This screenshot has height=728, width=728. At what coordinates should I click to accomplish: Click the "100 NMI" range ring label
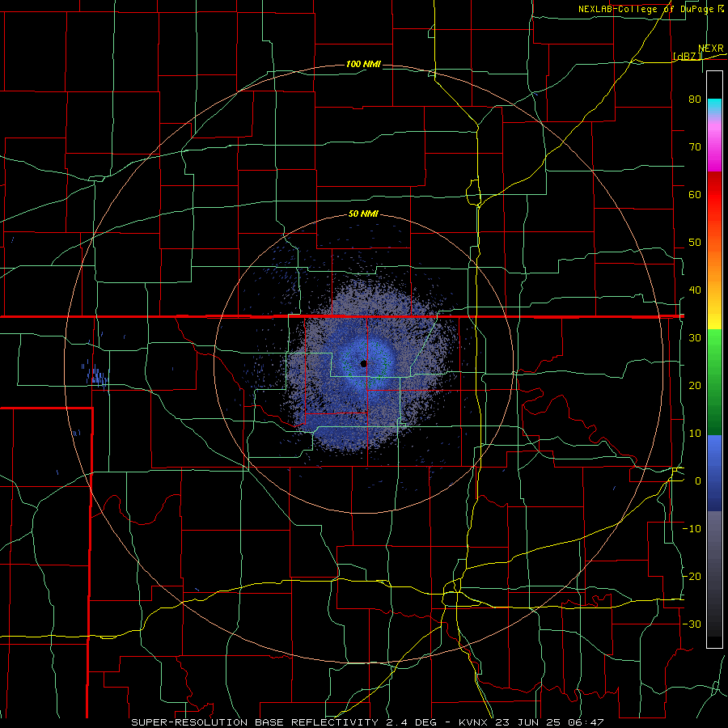pos(363,64)
